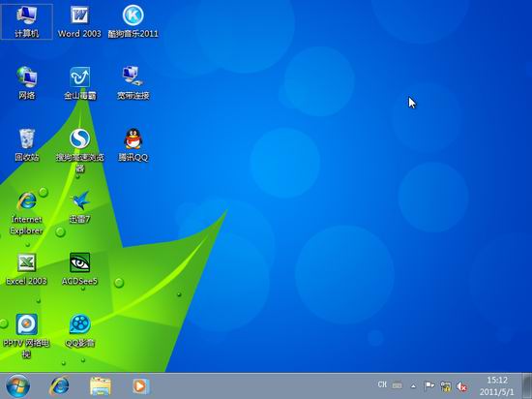Click the Internet Explorer desktop icon
Viewport: 532px width, 399px height.
point(26,213)
